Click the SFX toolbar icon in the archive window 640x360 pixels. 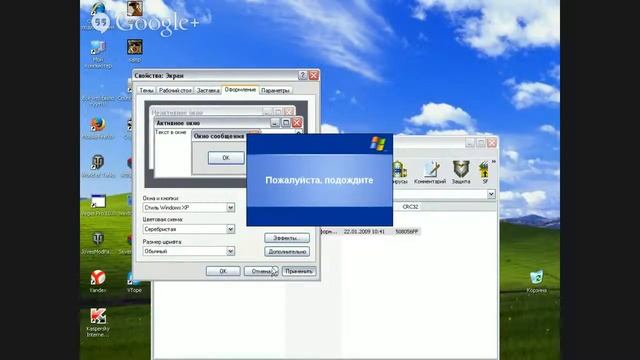pos(484,172)
